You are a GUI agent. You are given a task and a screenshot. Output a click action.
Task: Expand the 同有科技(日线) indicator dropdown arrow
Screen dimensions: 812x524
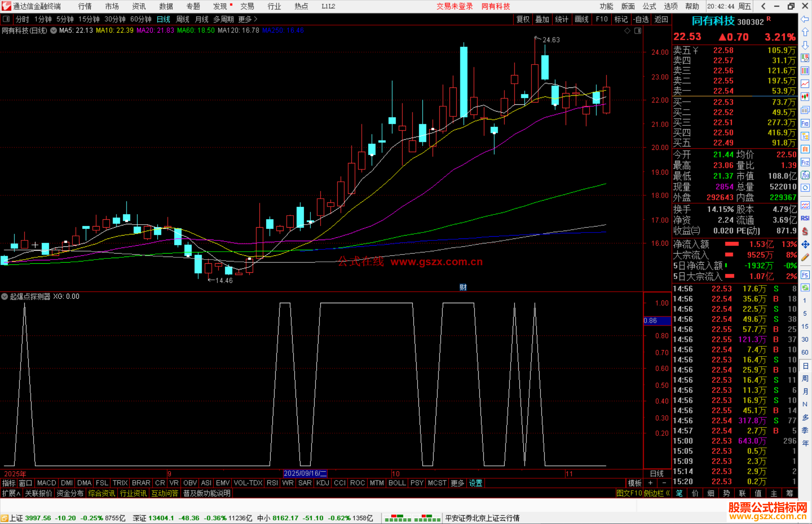(x=54, y=30)
